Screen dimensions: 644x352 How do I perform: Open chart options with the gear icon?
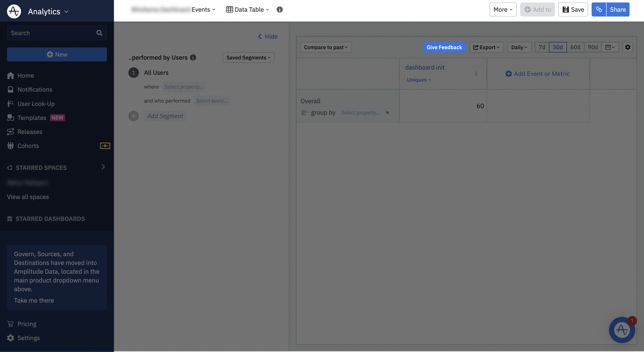[x=628, y=47]
